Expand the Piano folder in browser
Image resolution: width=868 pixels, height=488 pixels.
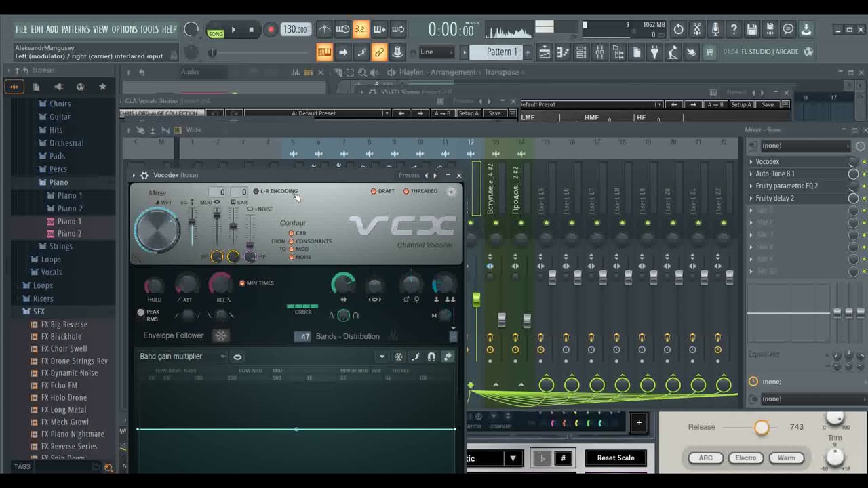tap(58, 182)
